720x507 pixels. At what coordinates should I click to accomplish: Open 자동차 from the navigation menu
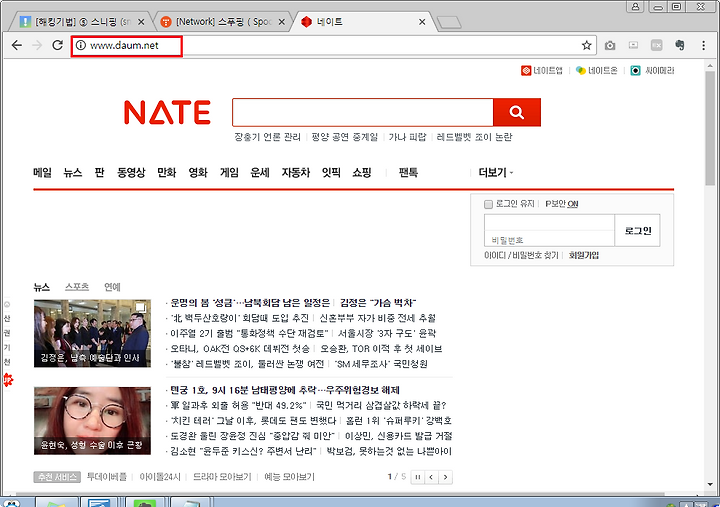click(296, 173)
